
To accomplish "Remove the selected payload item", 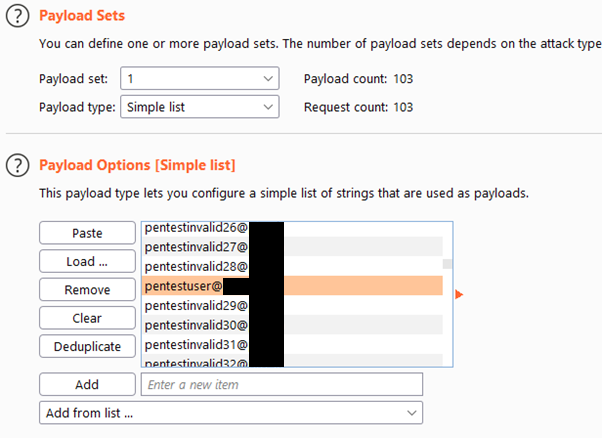I will tap(87, 290).
